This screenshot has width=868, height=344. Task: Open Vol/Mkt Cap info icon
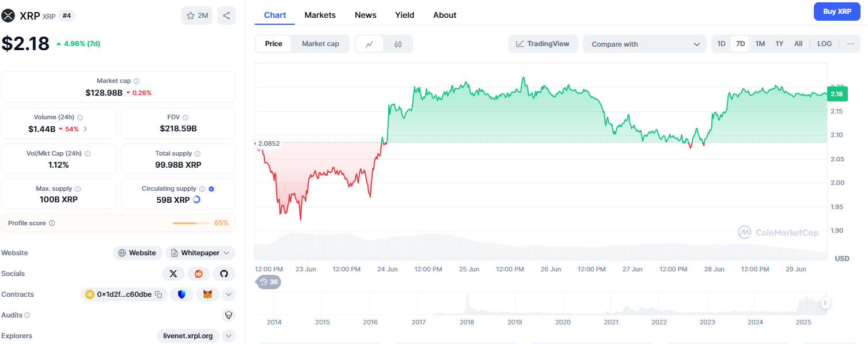[x=88, y=154]
